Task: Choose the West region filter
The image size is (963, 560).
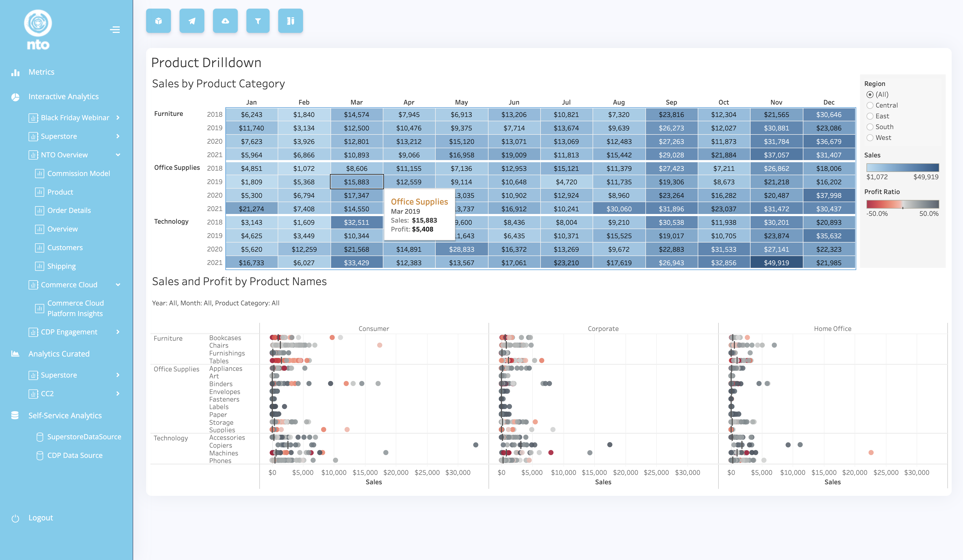Action: pyautogui.click(x=870, y=137)
